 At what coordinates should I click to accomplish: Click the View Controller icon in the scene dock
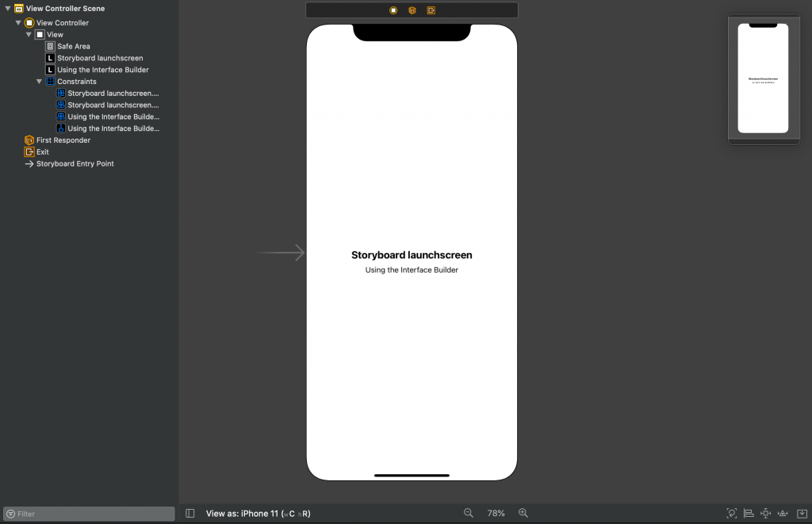coord(393,10)
